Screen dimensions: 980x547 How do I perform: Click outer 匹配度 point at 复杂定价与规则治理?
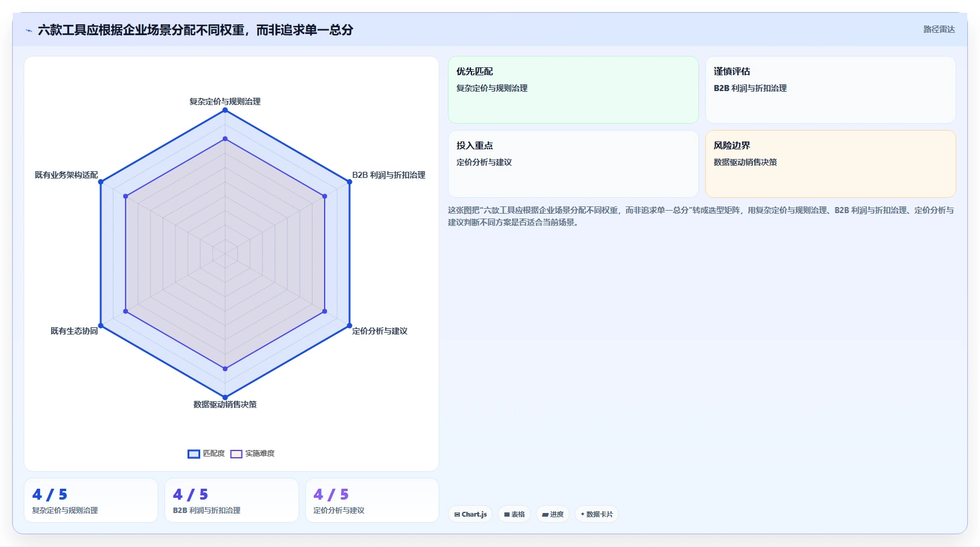pos(225,110)
